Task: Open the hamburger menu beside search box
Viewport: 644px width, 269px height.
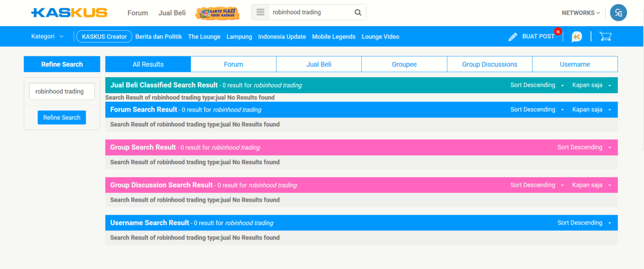Action: click(x=260, y=13)
